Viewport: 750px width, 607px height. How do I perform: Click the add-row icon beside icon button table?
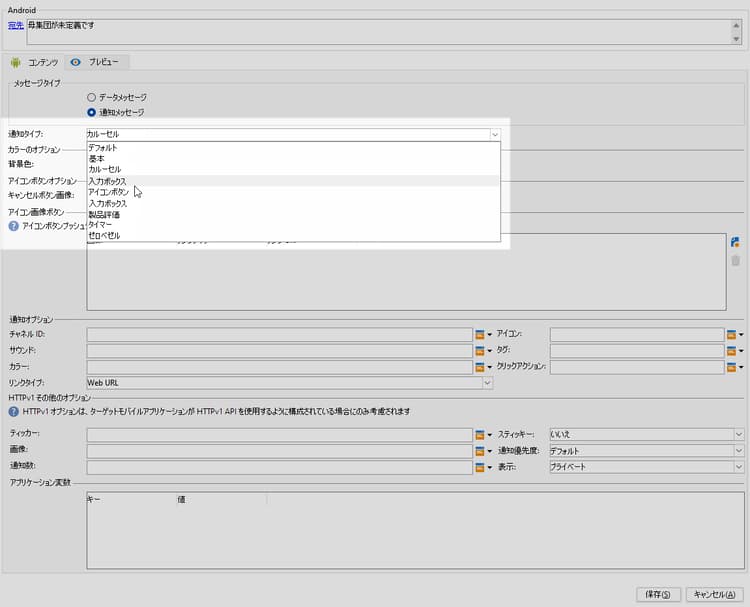click(x=735, y=242)
